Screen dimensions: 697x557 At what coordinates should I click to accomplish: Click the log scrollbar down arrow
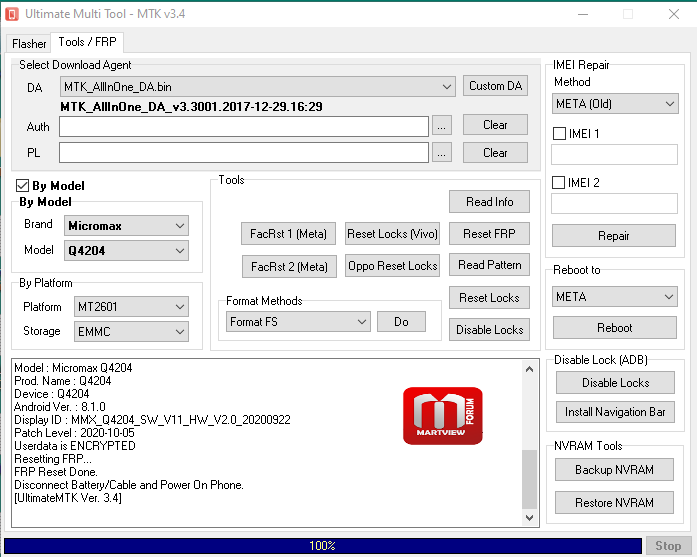[x=529, y=517]
